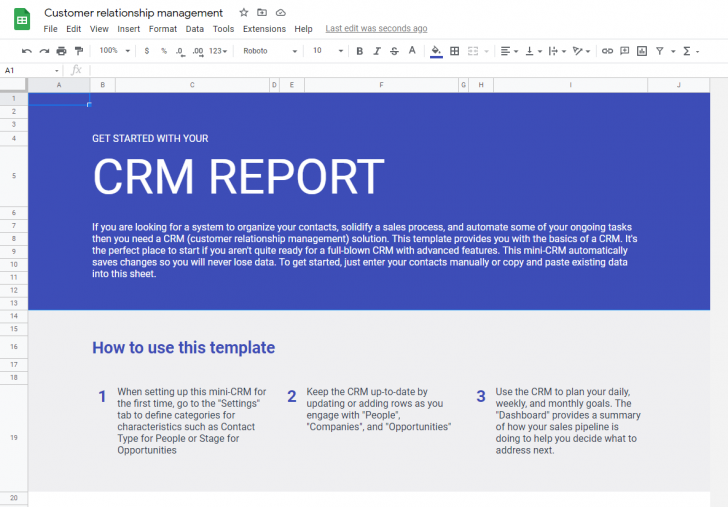Screen dimensions: 728x507
Task: Click the Undo icon in toolbar
Action: click(27, 51)
